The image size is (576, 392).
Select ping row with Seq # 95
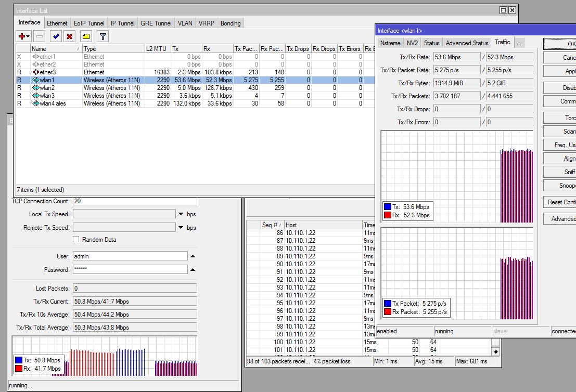click(x=311, y=303)
